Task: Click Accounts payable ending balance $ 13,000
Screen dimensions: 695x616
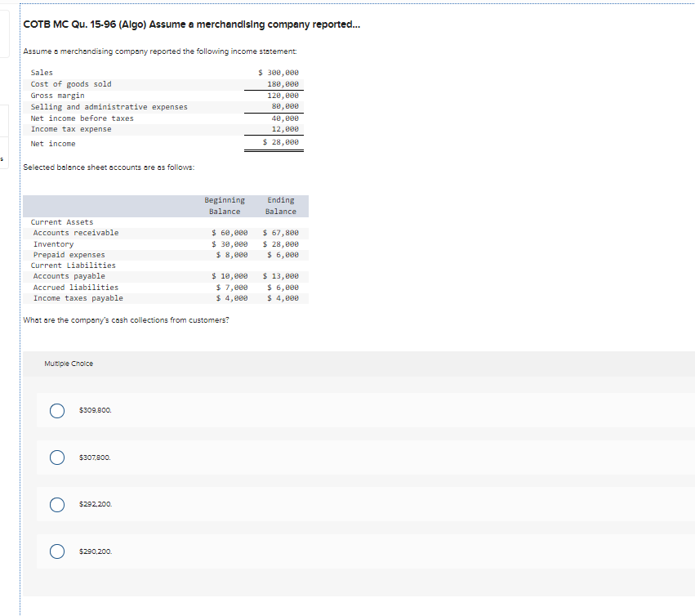Action: (281, 276)
